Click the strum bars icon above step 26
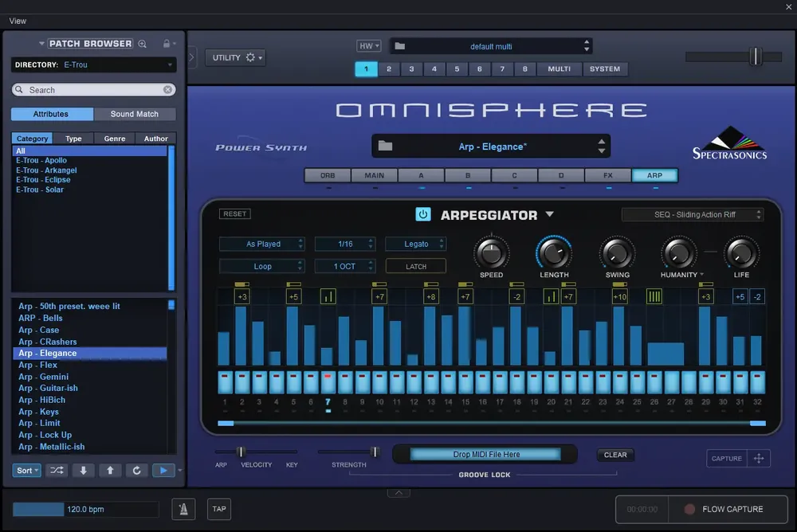This screenshot has height=532, width=797. pyautogui.click(x=654, y=296)
